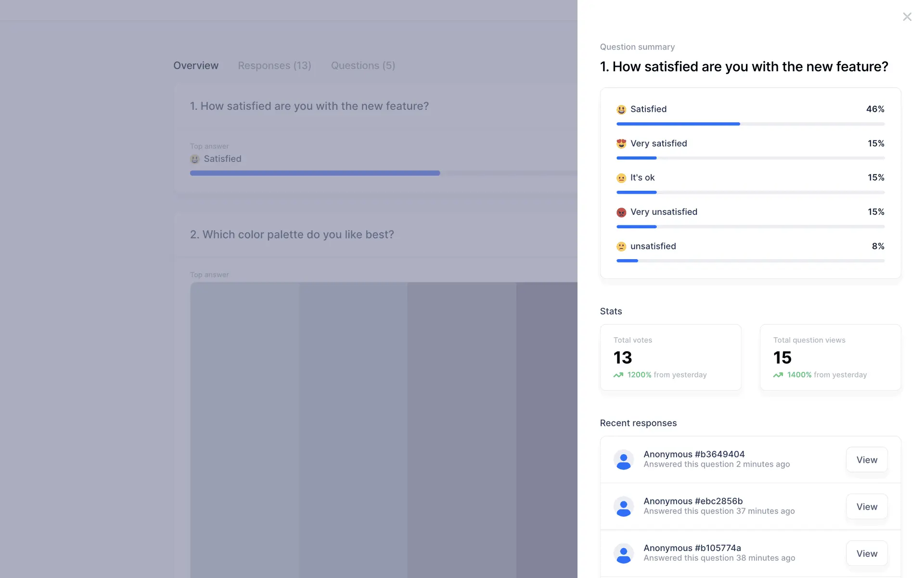Open the Questions (5) tab

[363, 66]
